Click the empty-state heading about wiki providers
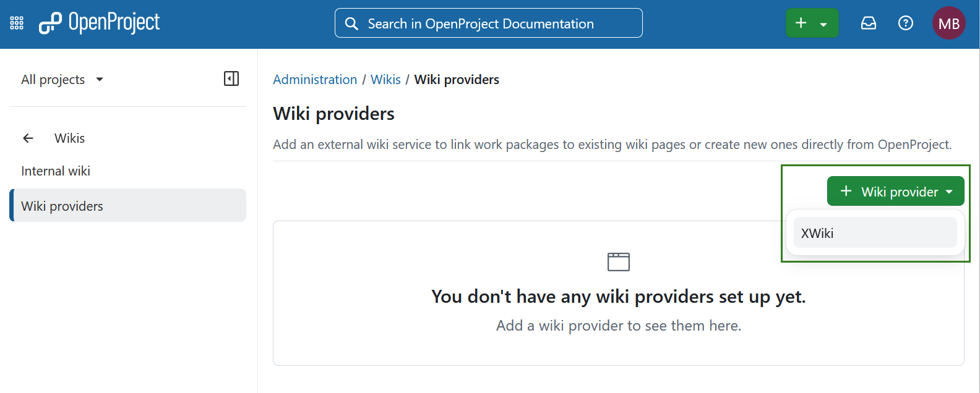 619,297
